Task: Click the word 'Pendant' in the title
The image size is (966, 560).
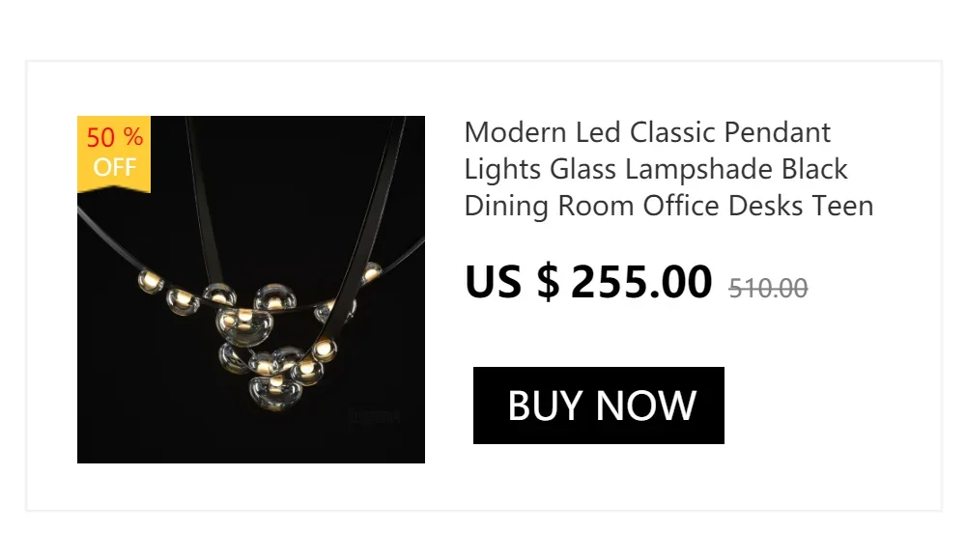Action: (778, 132)
